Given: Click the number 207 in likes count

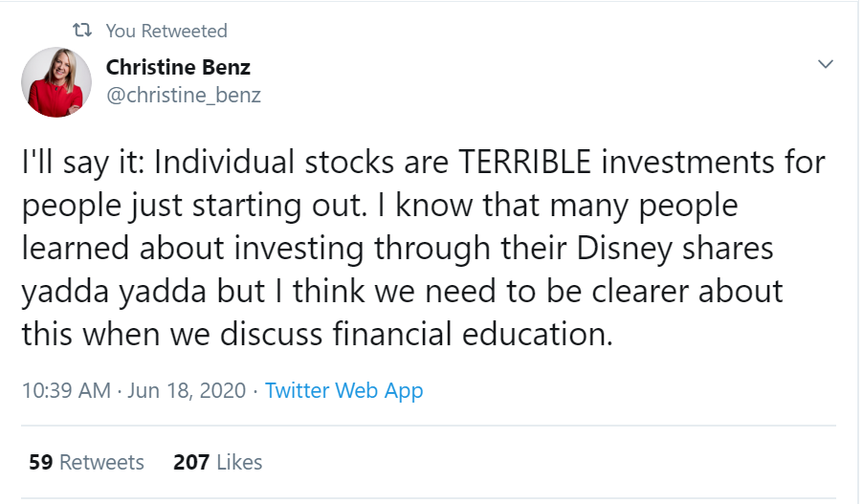Looking at the screenshot, I should point(191,462).
